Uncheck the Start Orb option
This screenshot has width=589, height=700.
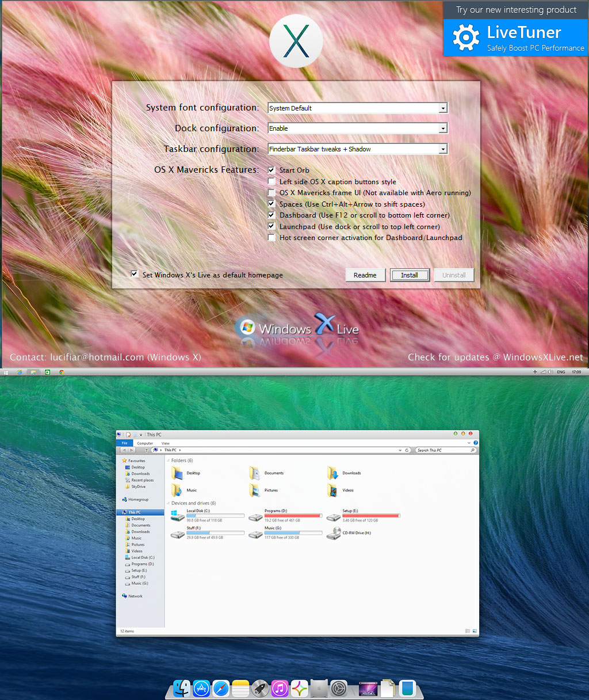tap(271, 170)
